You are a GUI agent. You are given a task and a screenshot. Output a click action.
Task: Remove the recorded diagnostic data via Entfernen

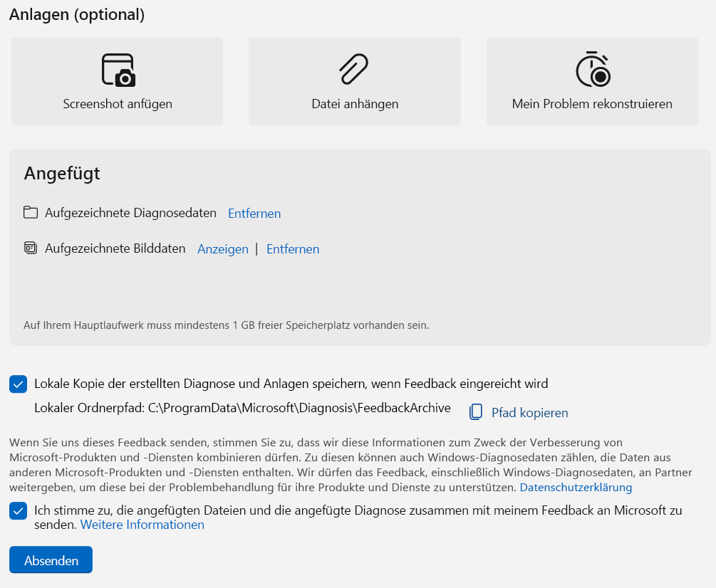pos(254,213)
